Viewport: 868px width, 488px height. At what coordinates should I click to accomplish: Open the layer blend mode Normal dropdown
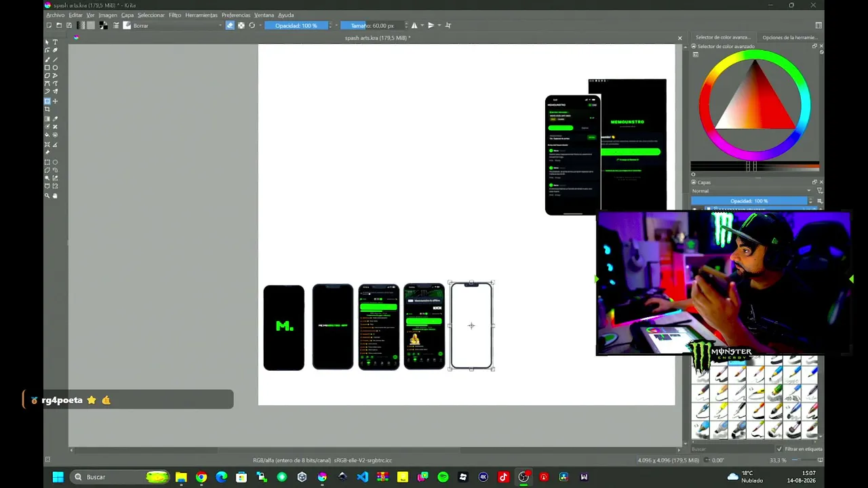pos(751,191)
